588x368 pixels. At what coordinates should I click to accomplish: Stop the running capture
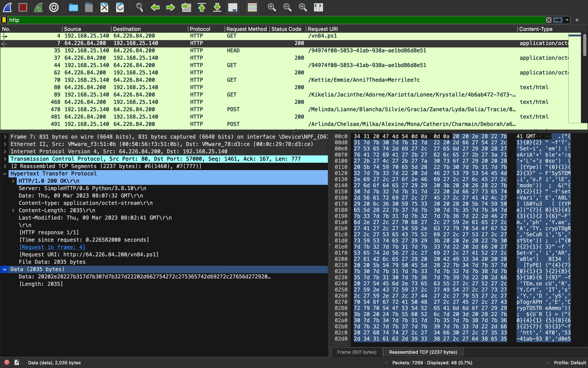pyautogui.click(x=23, y=7)
